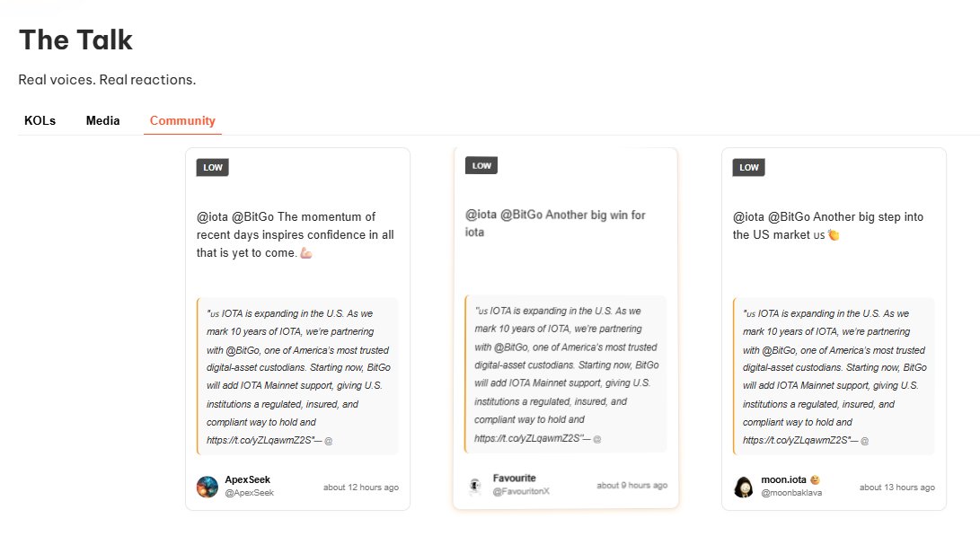Click the Favourite user avatar

[x=475, y=485]
